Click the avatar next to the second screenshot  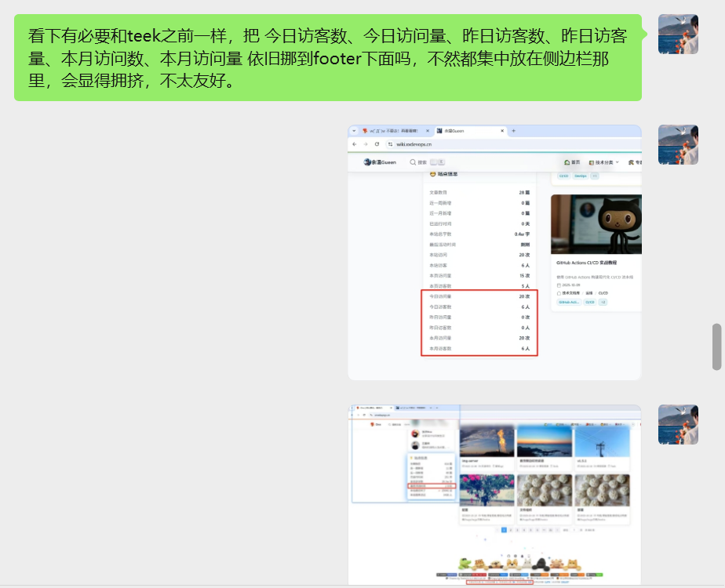click(x=678, y=424)
